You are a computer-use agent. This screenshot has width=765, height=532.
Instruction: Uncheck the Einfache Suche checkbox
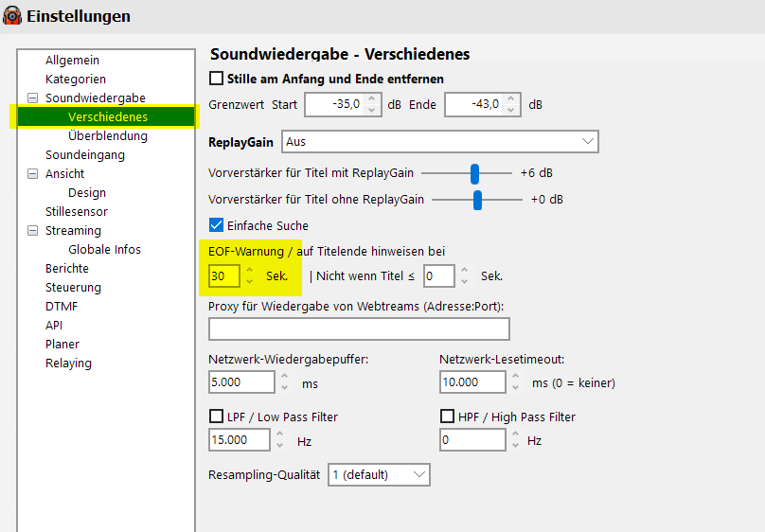[x=216, y=225]
